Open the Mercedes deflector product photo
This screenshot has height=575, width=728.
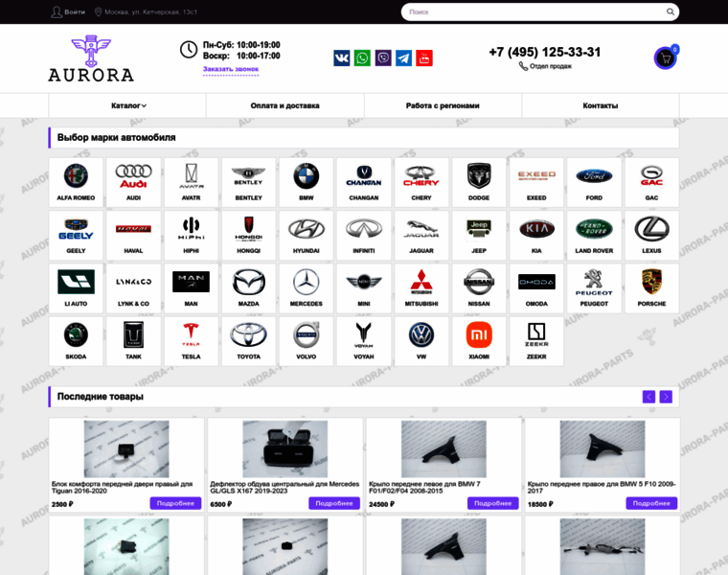(x=285, y=449)
